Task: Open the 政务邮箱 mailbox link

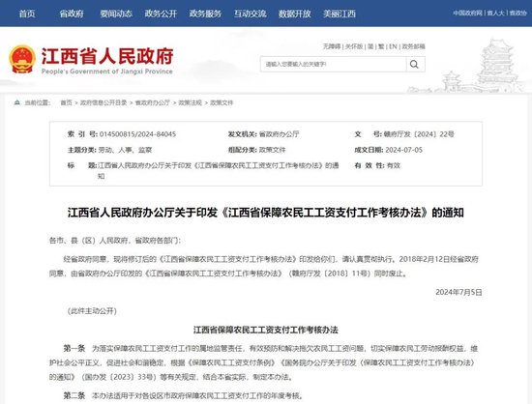Action: [x=413, y=46]
